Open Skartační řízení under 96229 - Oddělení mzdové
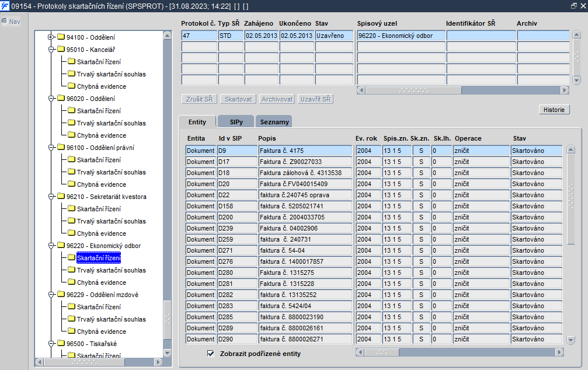The image size is (588, 370). point(99,307)
